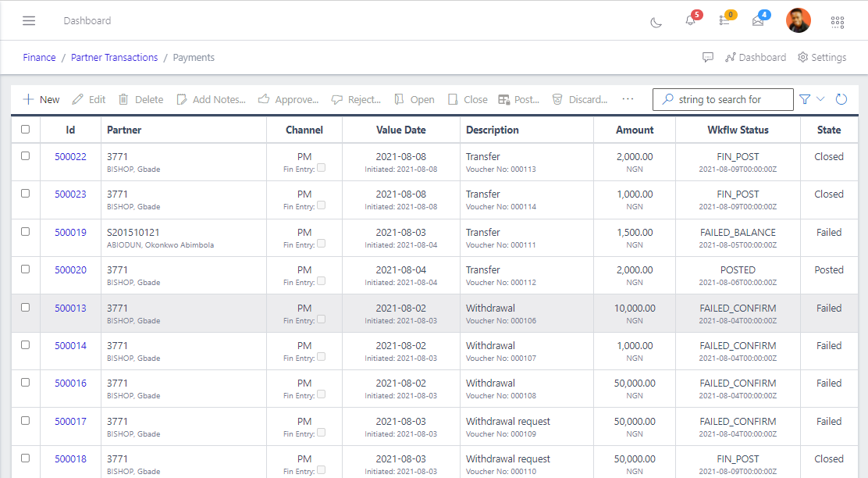Switch to dark mode via moon icon
The width and height of the screenshot is (868, 478).
(656, 22)
